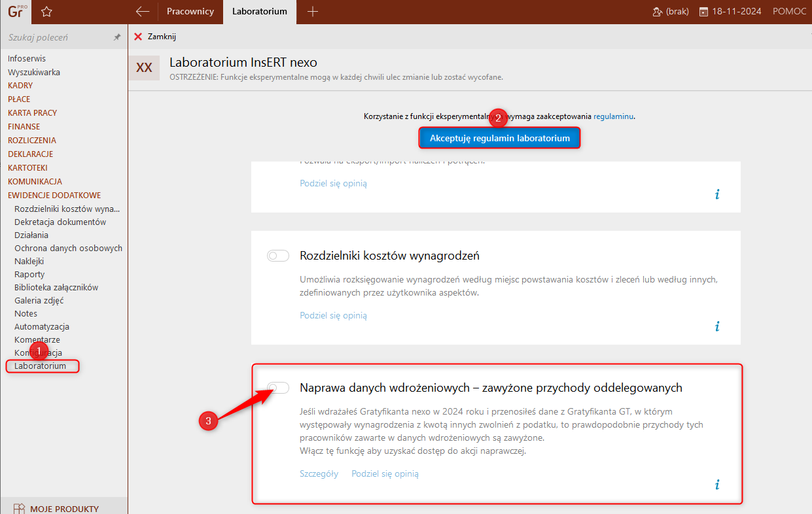Open Dekretacja dokumentów

(x=60, y=222)
